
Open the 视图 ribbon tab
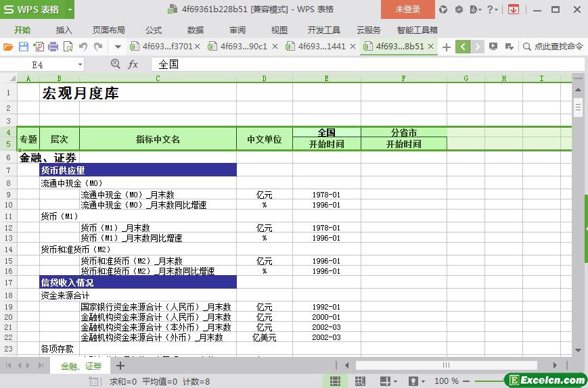pyautogui.click(x=279, y=30)
